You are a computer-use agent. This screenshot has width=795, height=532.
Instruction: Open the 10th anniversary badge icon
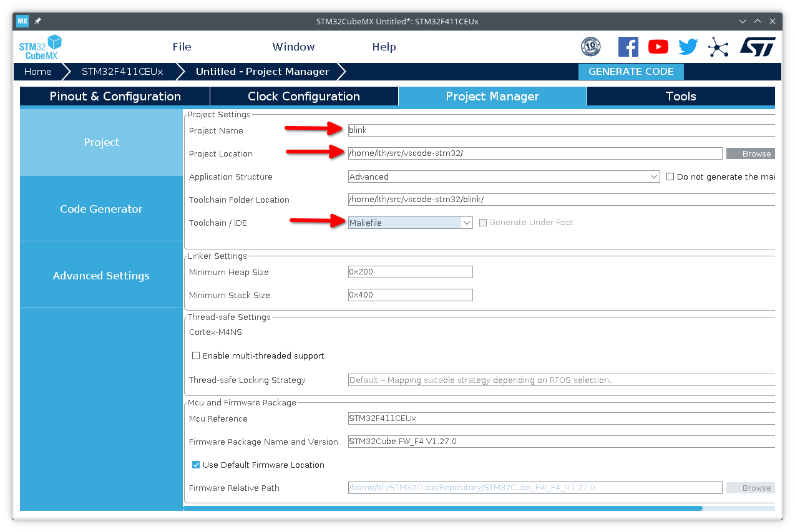[590, 47]
